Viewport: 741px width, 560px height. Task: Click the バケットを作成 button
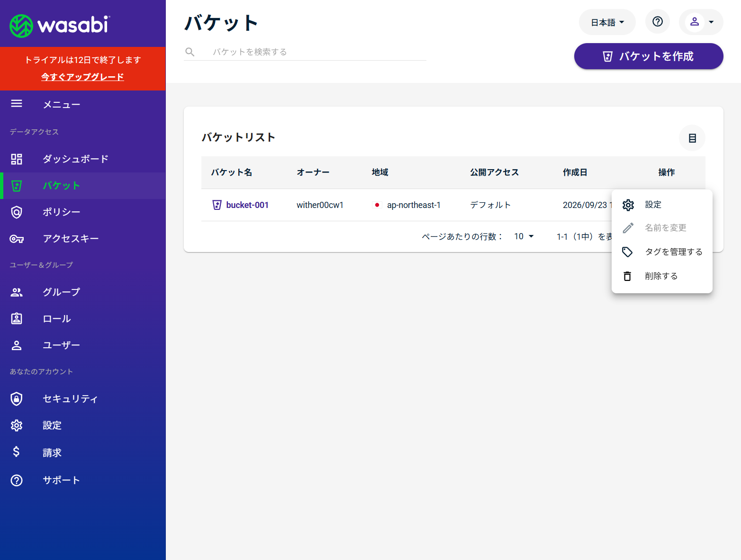click(x=649, y=56)
